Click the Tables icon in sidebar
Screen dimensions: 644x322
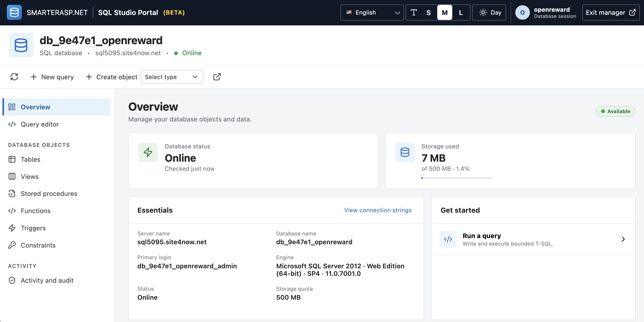(x=12, y=159)
